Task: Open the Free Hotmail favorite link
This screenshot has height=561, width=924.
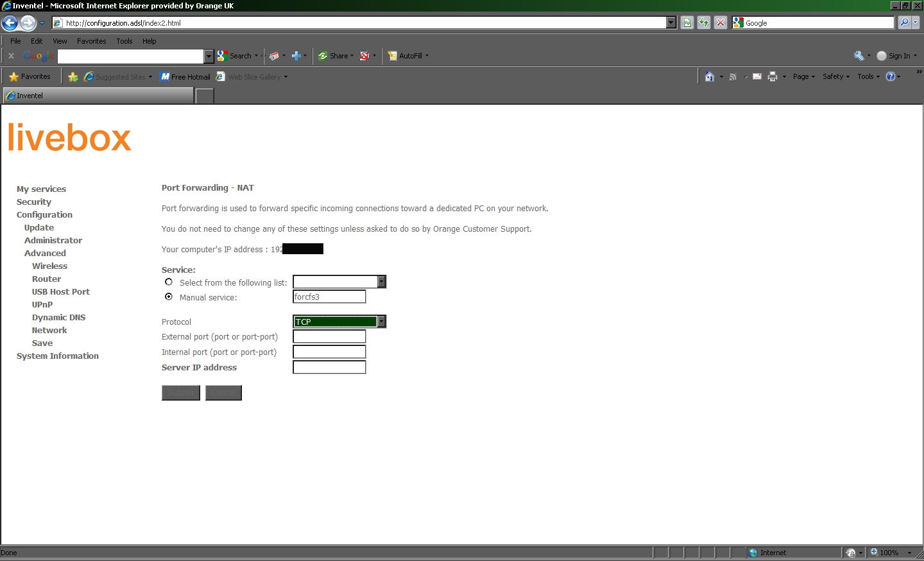Action: [x=185, y=76]
